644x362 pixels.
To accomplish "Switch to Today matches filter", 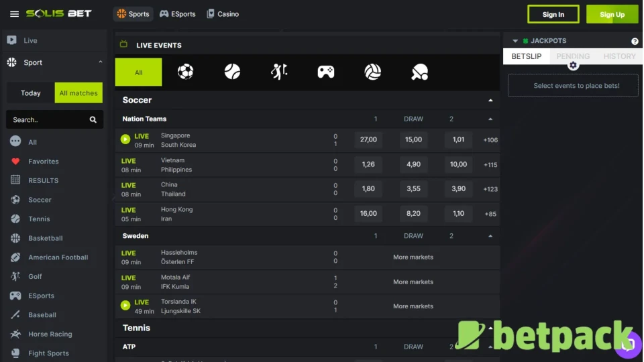I will coord(31,93).
